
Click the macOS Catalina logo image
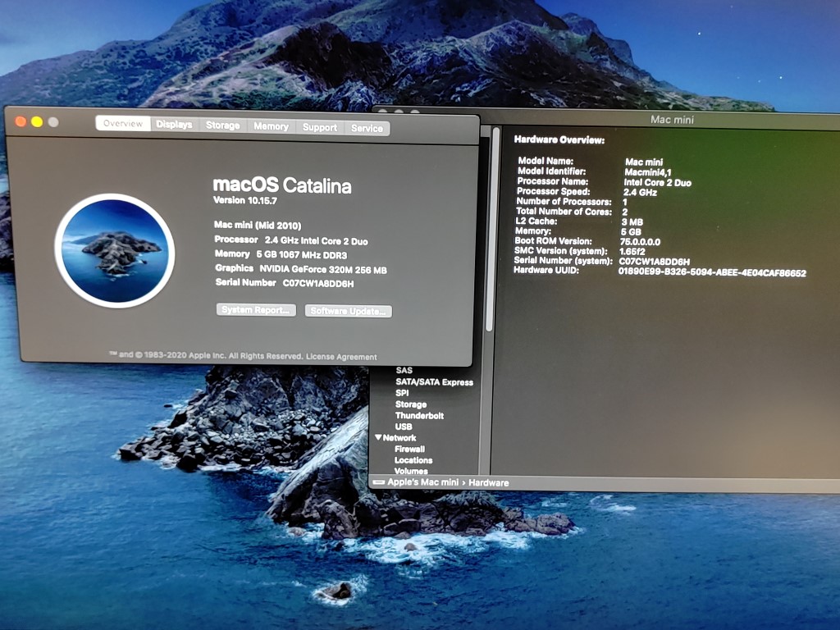coord(115,251)
